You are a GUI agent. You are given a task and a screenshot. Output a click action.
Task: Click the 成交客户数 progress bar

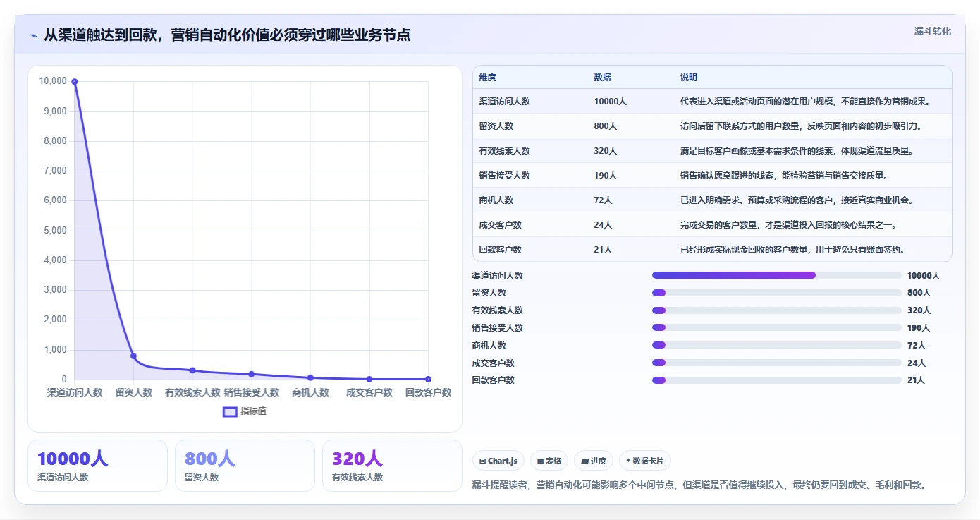776,363
